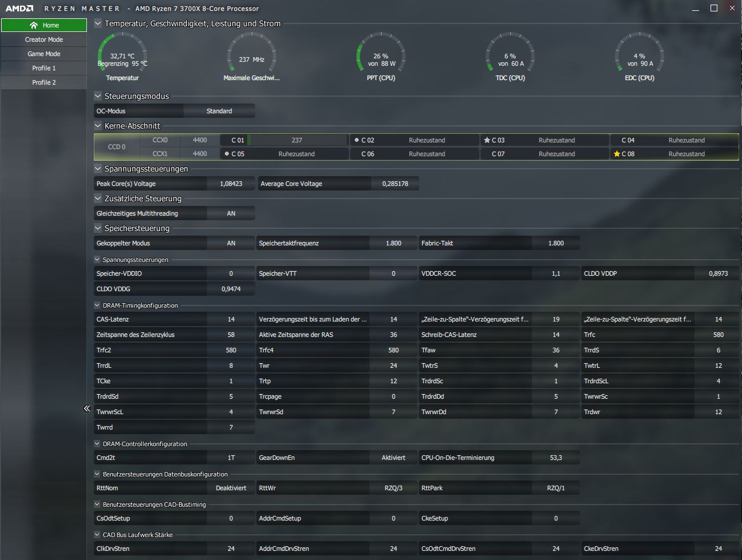Collapse the Steuerungsmodus section
Viewport: 742px width, 560px height.
coord(98,96)
